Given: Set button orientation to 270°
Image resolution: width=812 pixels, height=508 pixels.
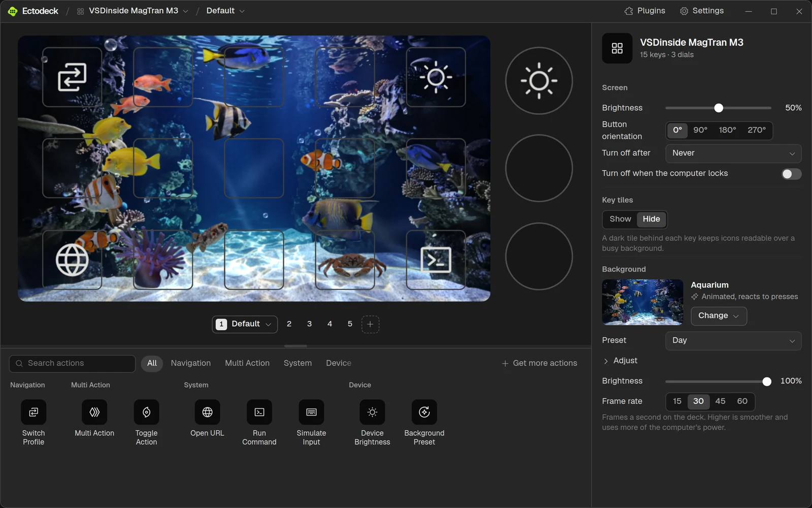Looking at the screenshot, I should (x=757, y=130).
